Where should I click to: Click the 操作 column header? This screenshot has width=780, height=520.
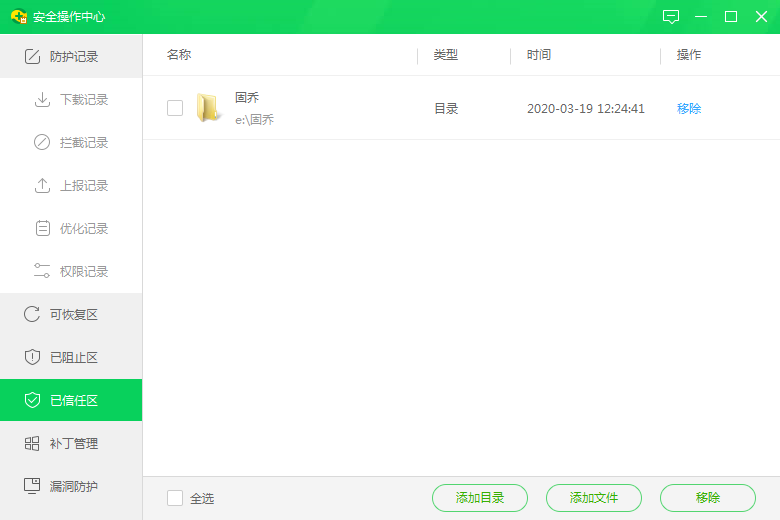[x=689, y=55]
